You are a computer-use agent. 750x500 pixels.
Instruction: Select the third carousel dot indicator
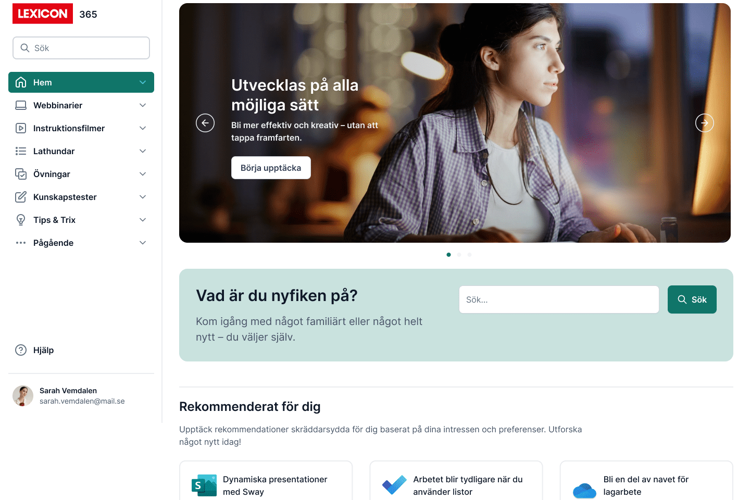470,255
